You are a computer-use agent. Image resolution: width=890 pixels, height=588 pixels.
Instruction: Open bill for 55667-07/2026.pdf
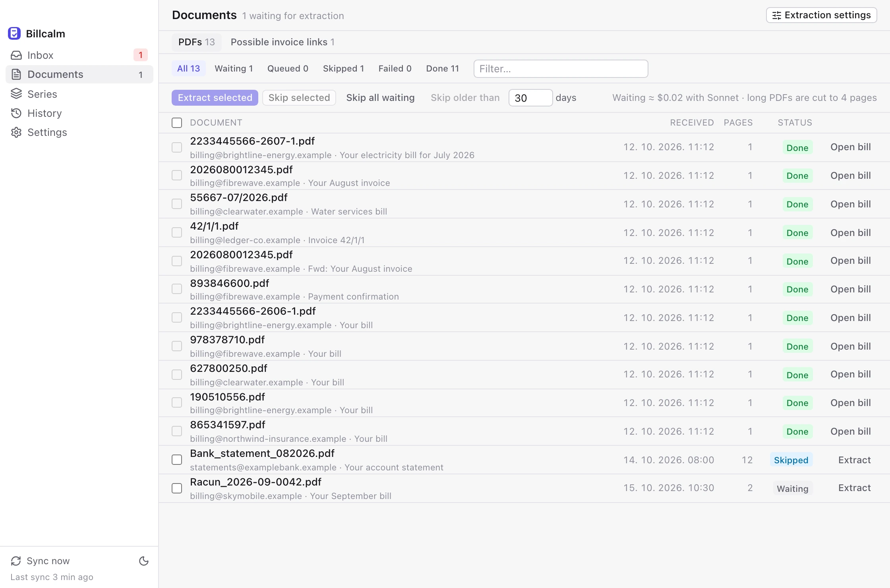850,204
